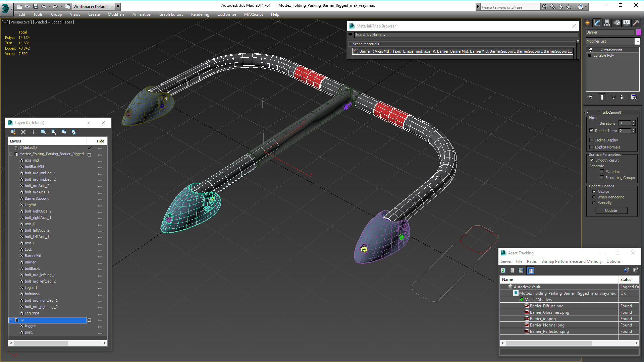Click the Update button in TurboSmooth rollout
The image size is (644, 362).
coord(611,210)
